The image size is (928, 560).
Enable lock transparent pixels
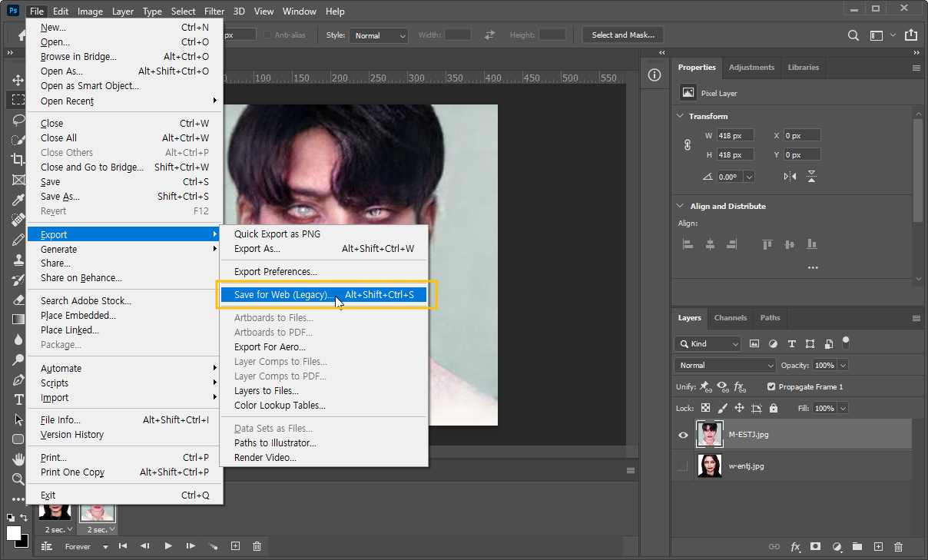[x=705, y=407]
